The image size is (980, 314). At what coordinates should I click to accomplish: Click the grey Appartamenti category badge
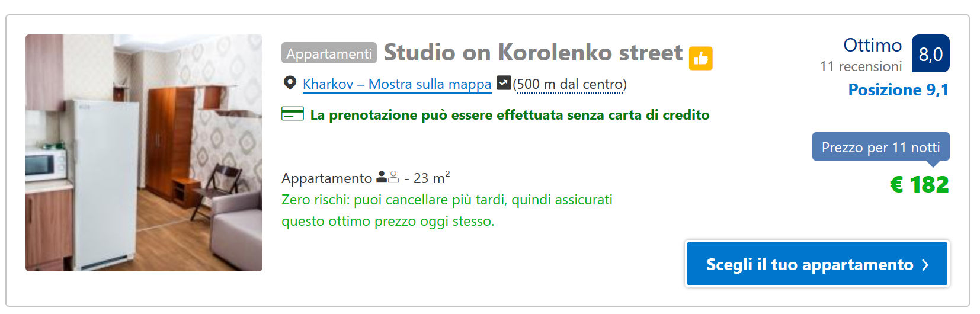pyautogui.click(x=329, y=53)
